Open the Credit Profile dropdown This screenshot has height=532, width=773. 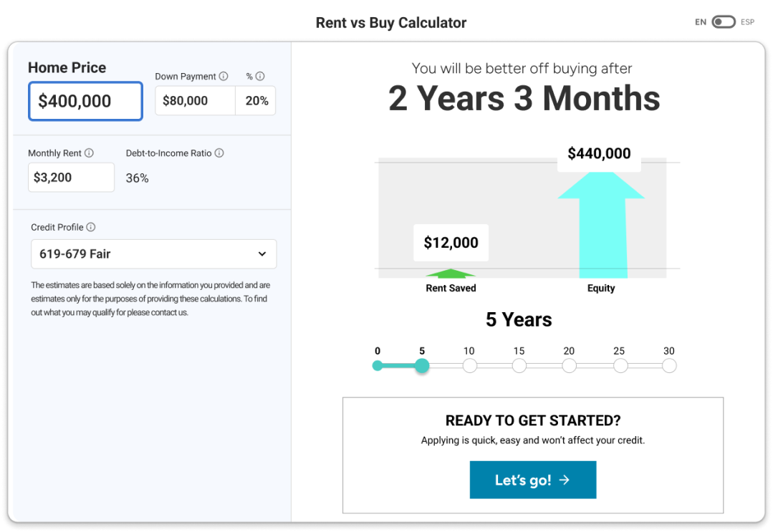[153, 253]
